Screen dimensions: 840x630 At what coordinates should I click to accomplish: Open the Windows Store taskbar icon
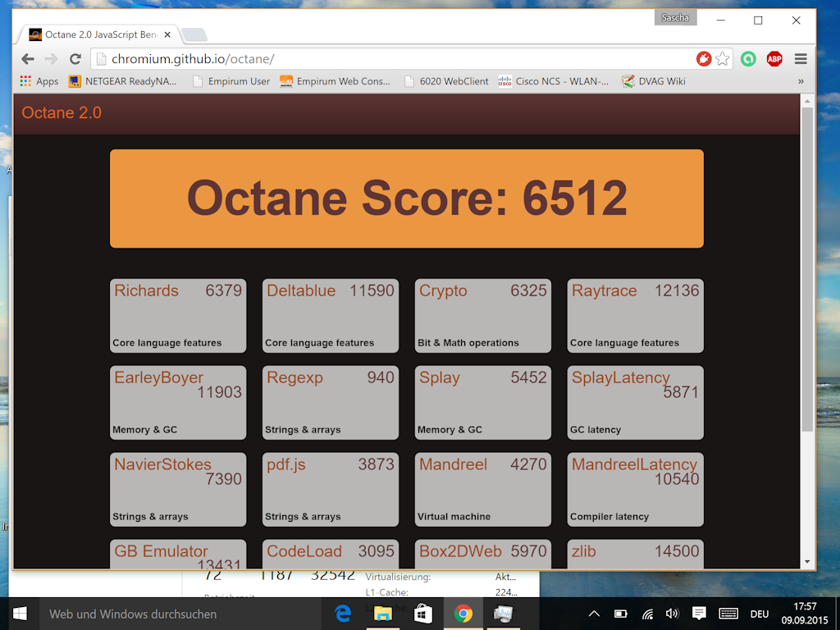point(423,614)
